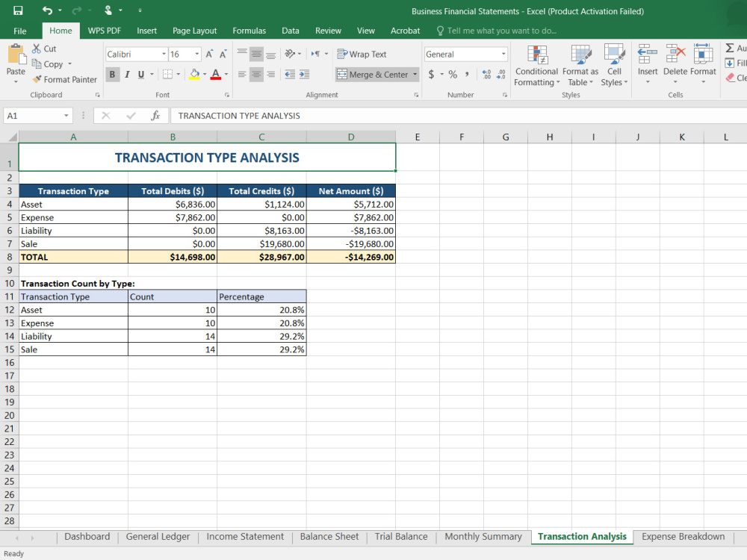This screenshot has height=560, width=747.
Task: Switch to the Insert ribbon tab
Action: click(x=146, y=31)
